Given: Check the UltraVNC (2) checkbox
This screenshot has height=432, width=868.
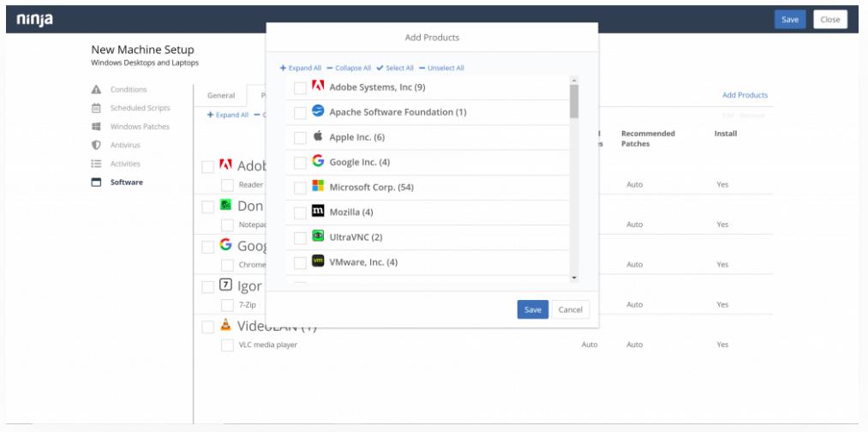Looking at the screenshot, I should (300, 237).
